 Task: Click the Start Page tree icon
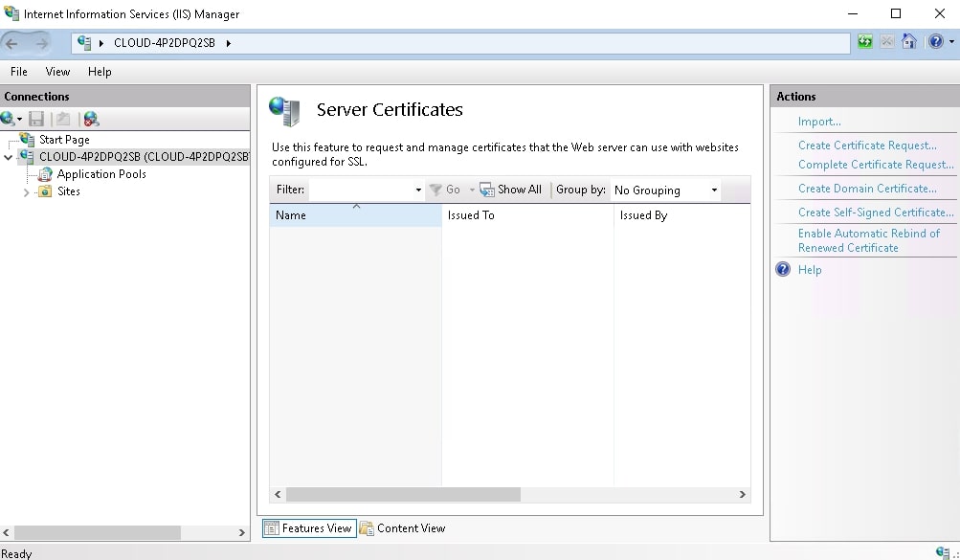pos(27,140)
